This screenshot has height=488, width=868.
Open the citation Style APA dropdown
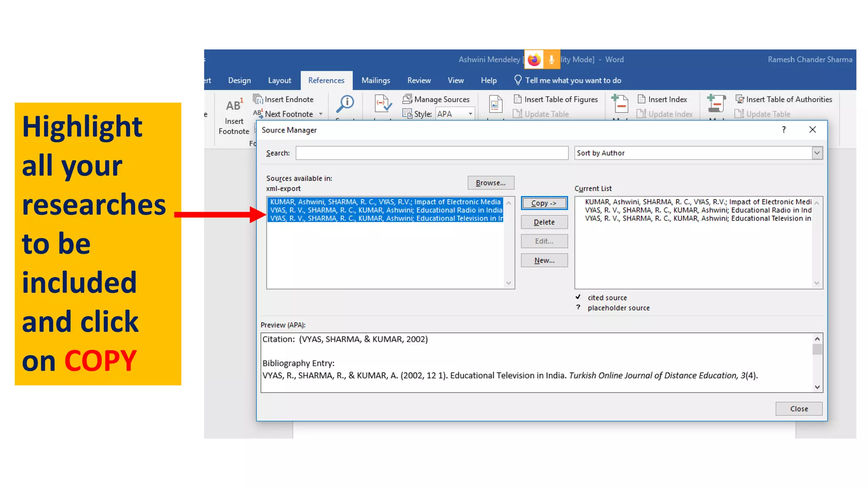[470, 114]
